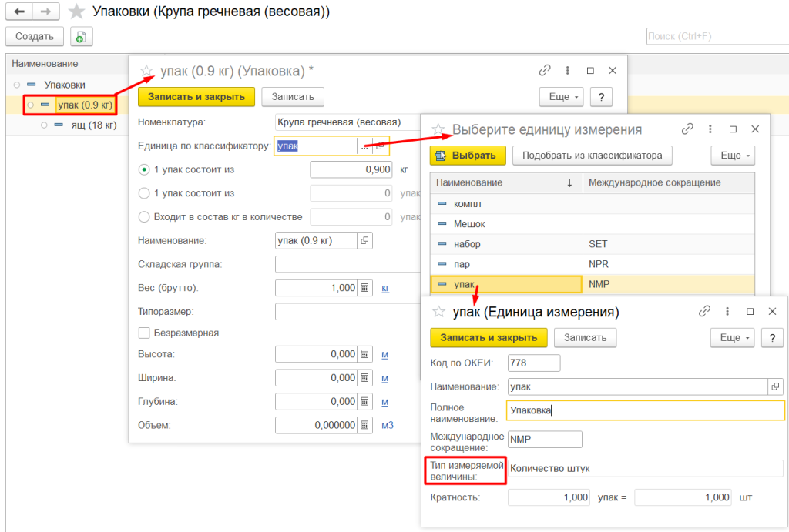Select набор row in units list
This screenshot has height=532, width=789.
[x=593, y=244]
